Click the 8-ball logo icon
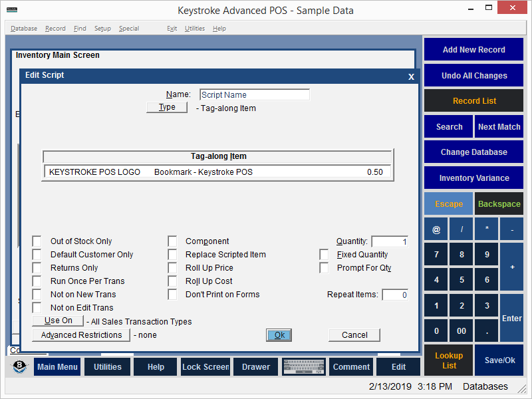Viewport: 532px width, 399px height. [x=21, y=367]
